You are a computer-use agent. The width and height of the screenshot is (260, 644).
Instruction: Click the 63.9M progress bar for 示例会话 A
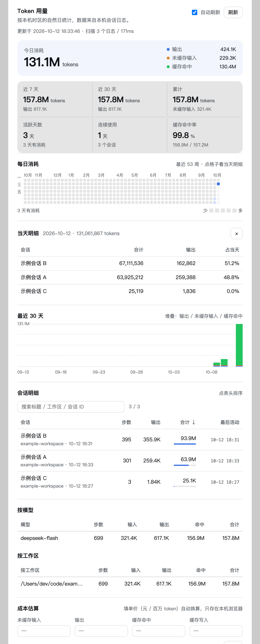pos(185,465)
